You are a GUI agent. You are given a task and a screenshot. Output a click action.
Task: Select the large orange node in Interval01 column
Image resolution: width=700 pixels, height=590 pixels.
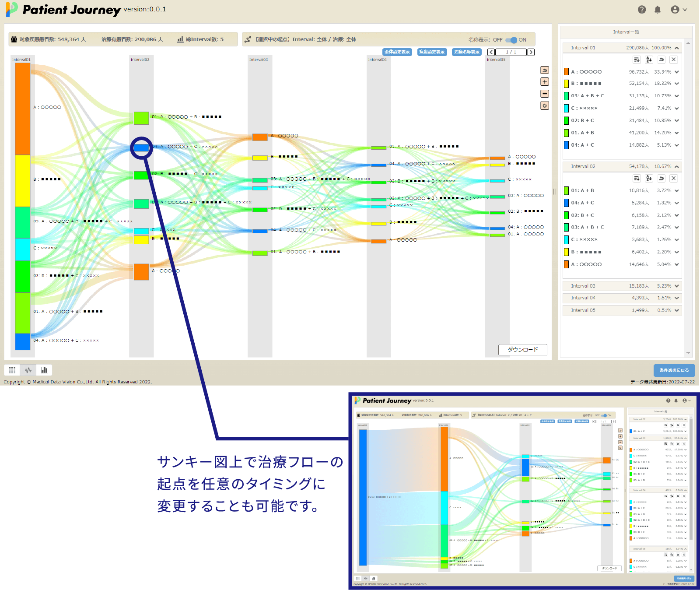(23, 109)
